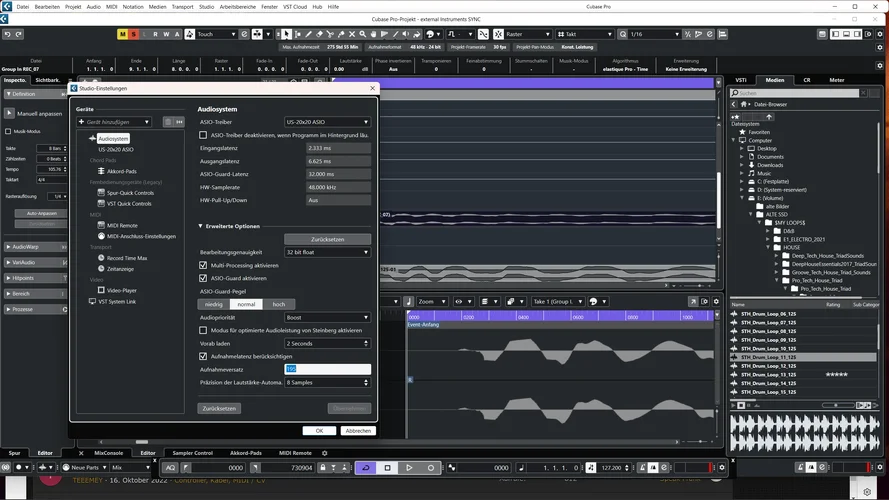Viewport: 889px width, 500px height.
Task: Toggle the cycle loop button in transport
Action: click(x=366, y=467)
